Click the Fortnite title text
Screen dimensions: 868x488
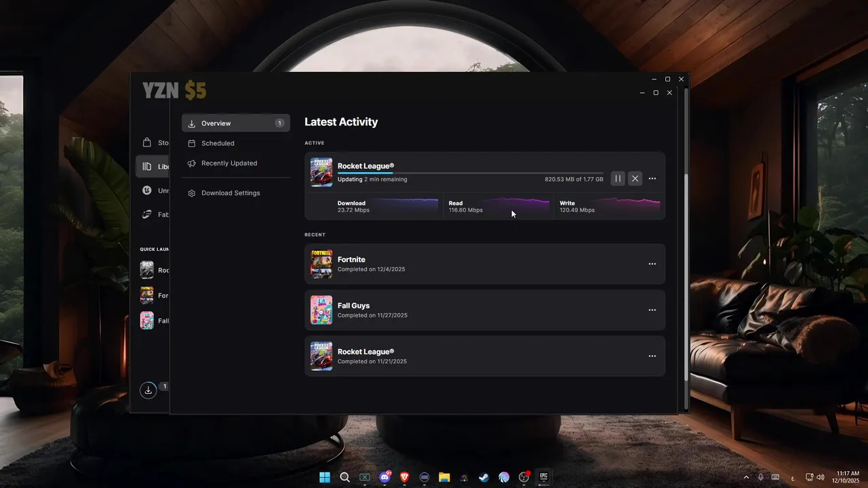pos(351,260)
